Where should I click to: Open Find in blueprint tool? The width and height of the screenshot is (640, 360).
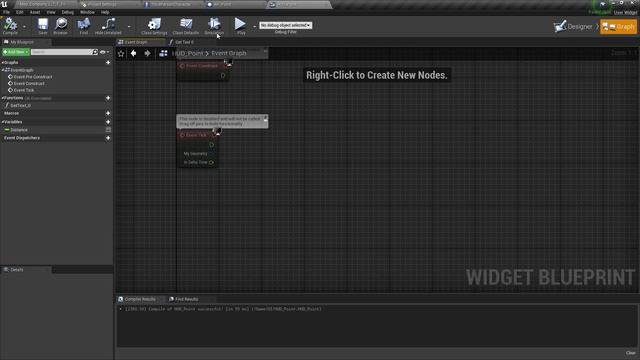84,26
